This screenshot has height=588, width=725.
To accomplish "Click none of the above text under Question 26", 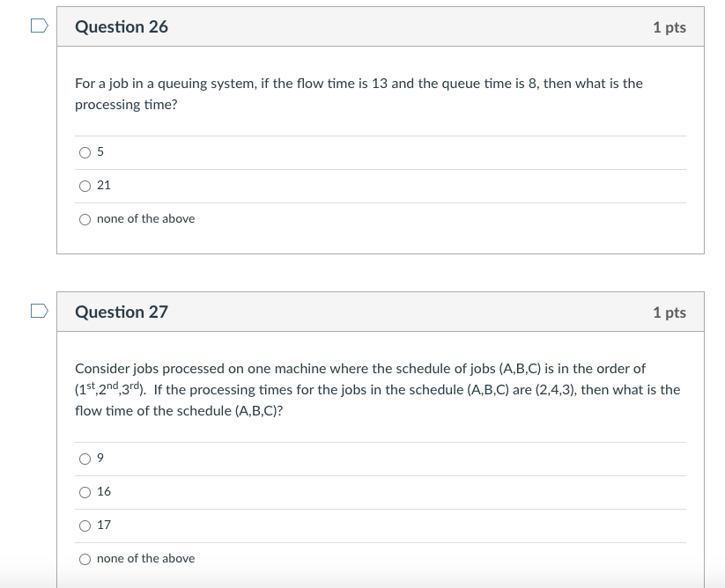I will click(x=145, y=218).
